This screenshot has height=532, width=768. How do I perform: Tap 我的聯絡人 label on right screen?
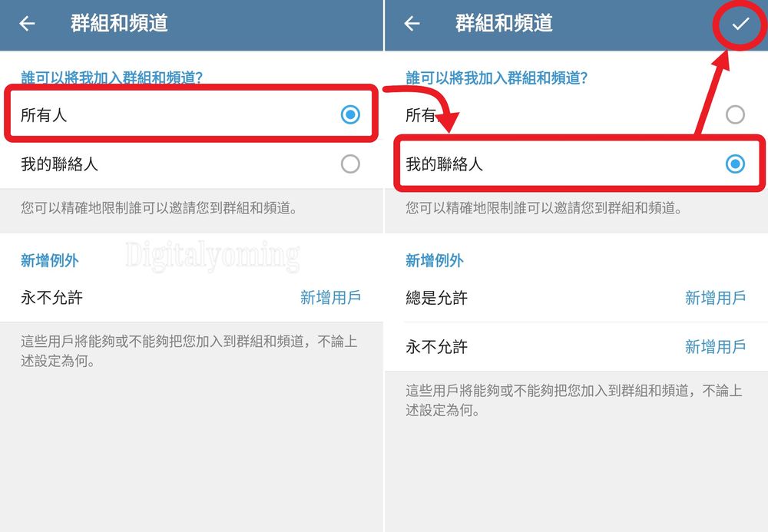[444, 164]
